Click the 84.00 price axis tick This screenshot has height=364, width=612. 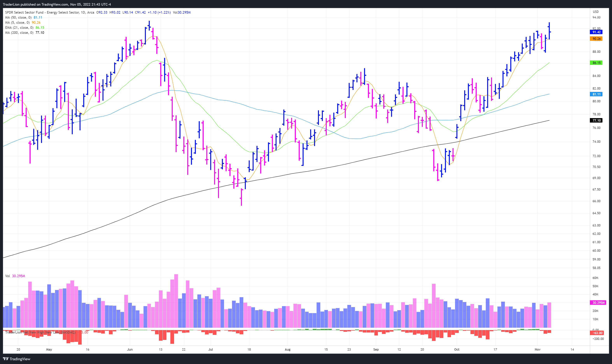click(596, 76)
